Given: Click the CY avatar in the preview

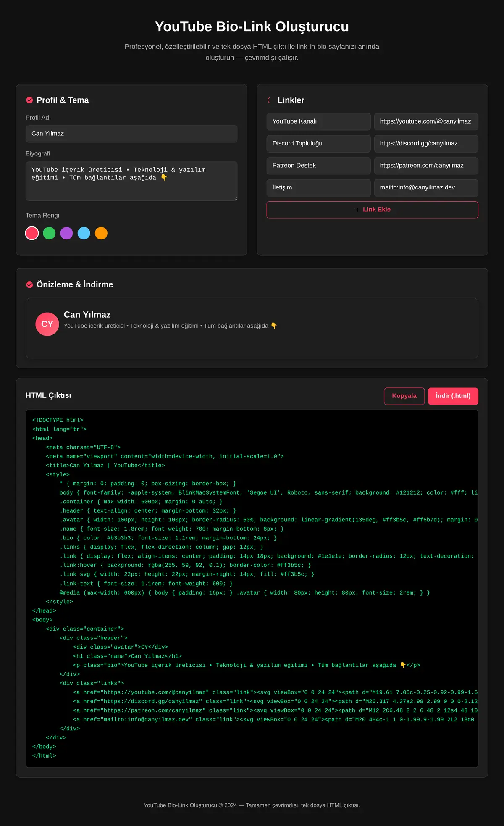Looking at the screenshot, I should (x=47, y=324).
